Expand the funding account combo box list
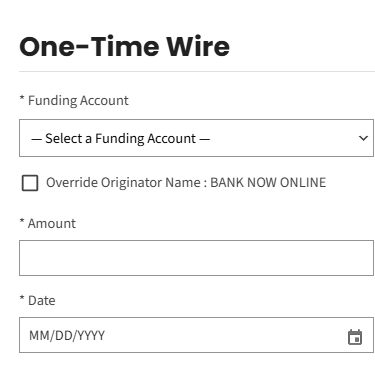The width and height of the screenshot is (375, 381). coord(196,138)
